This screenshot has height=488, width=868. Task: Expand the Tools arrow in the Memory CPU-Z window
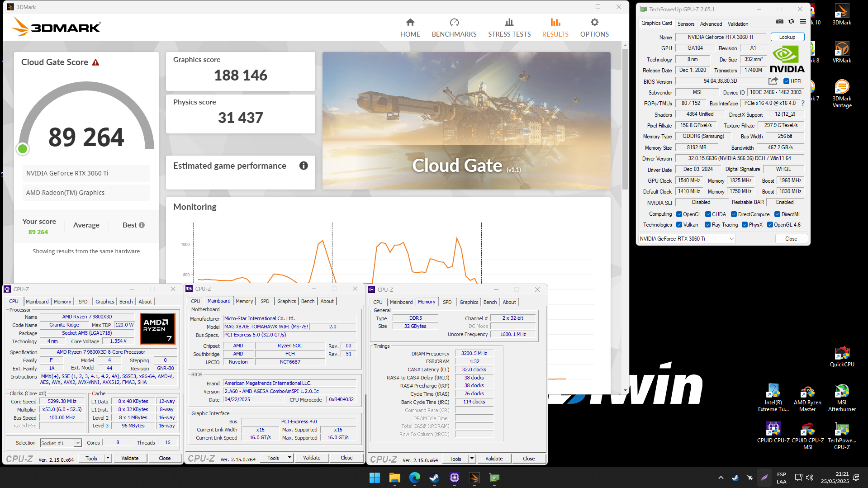(x=472, y=459)
